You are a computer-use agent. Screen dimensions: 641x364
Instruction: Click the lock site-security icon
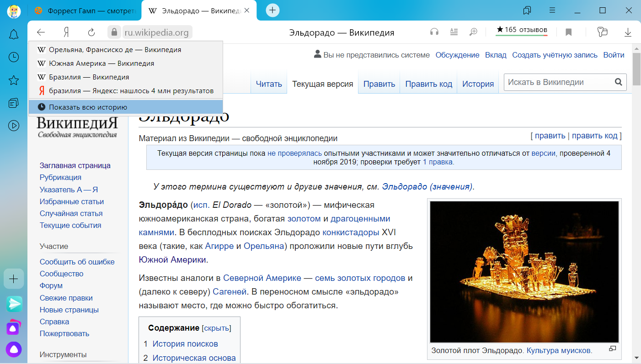113,32
